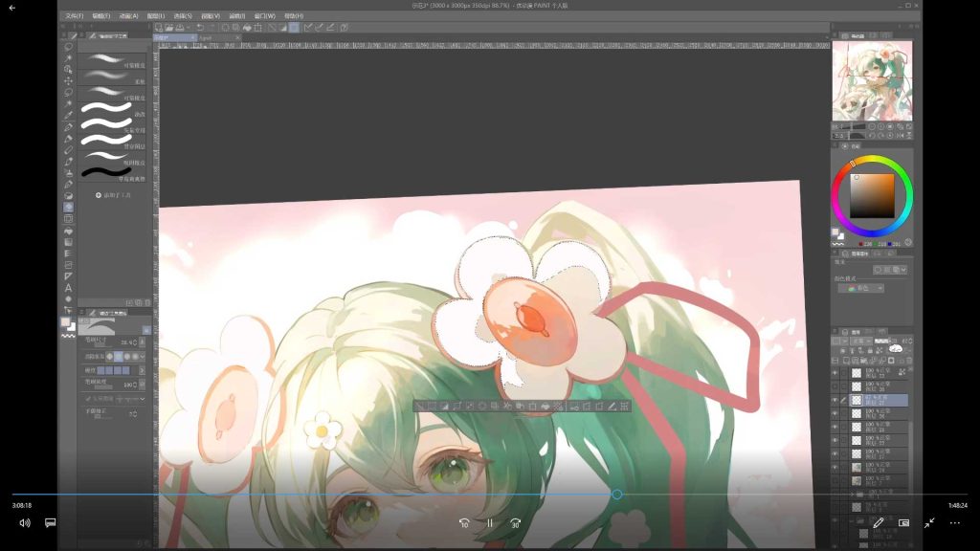Select the Eraser tool

68,150
